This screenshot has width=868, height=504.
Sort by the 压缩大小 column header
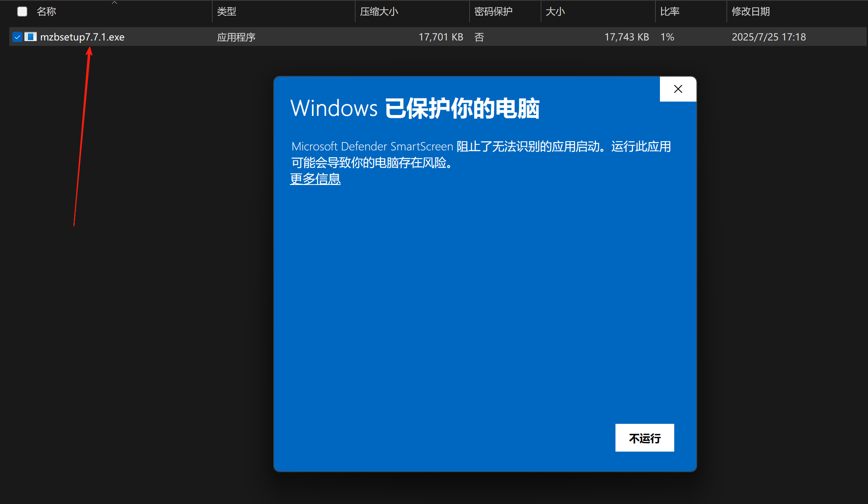click(x=379, y=12)
